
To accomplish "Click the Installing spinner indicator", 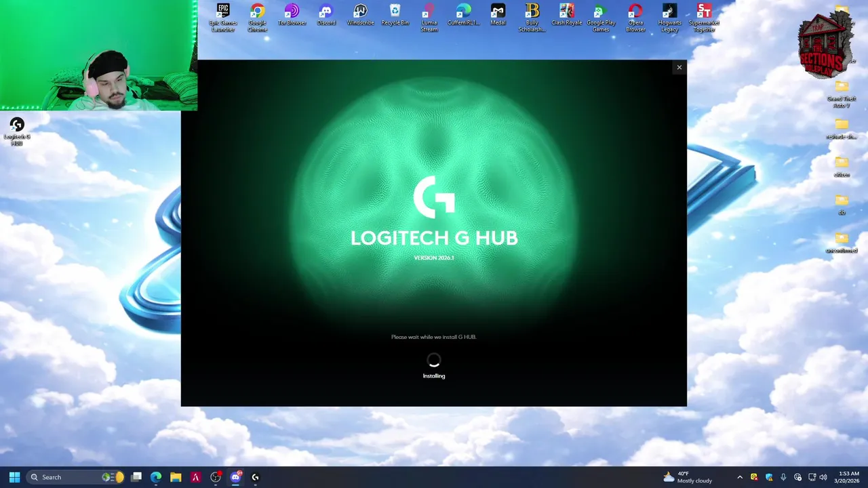I will click(x=434, y=360).
